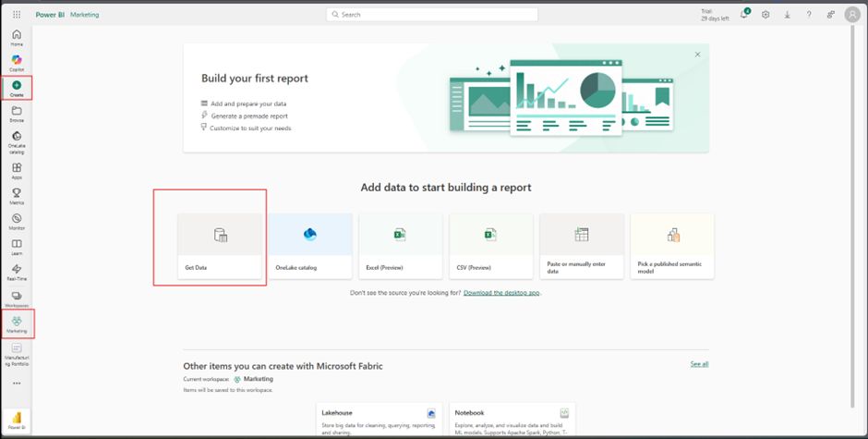The width and height of the screenshot is (868, 439).
Task: Dismiss the Build your first report banner
Action: 697,55
